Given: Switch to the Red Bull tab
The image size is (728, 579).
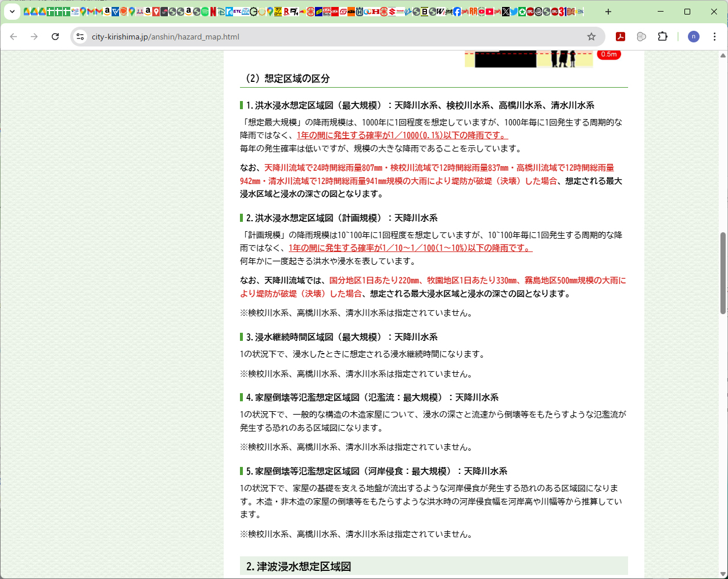Looking at the screenshot, I should coord(302,12).
